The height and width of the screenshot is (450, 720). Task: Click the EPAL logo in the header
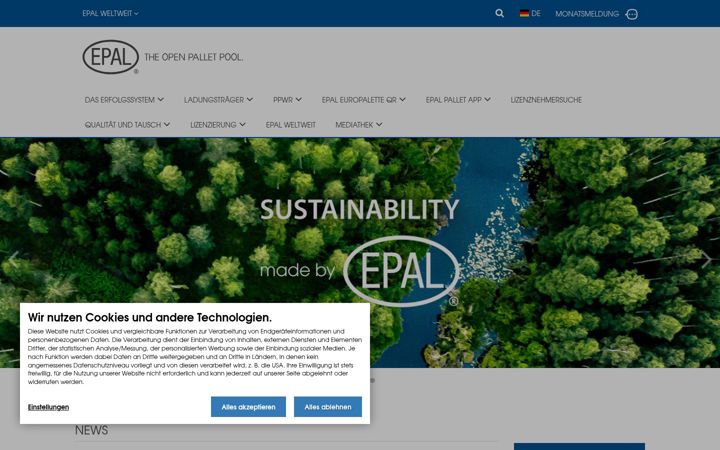pos(111,57)
